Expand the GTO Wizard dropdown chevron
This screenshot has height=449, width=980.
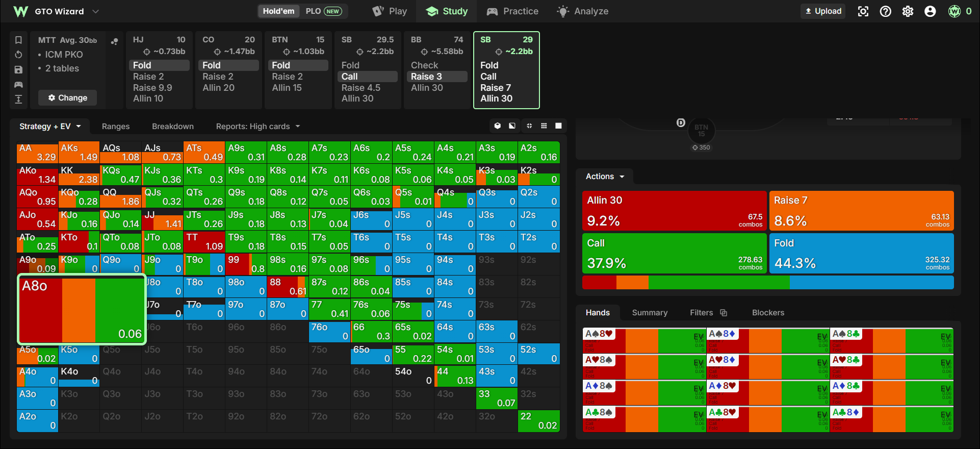[95, 11]
